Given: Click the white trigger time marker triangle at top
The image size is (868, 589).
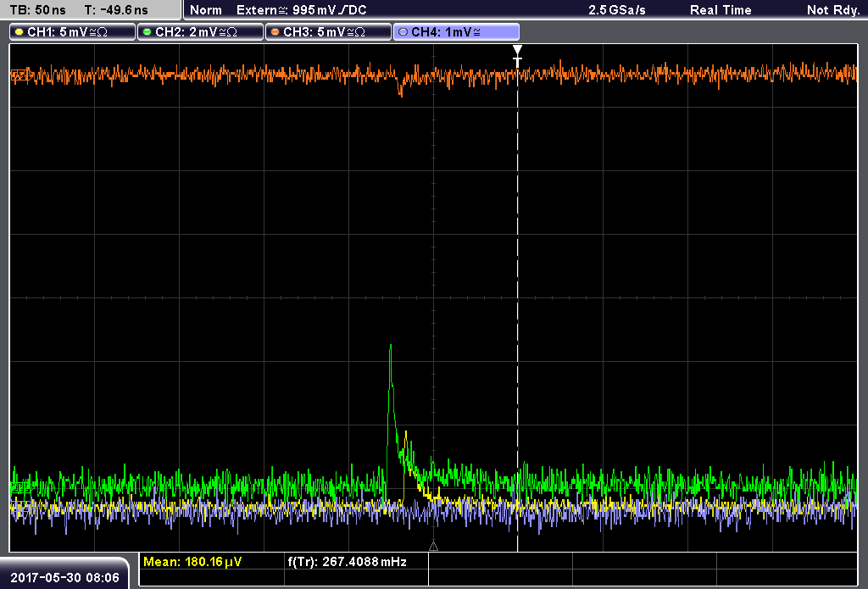Looking at the screenshot, I should pyautogui.click(x=518, y=50).
